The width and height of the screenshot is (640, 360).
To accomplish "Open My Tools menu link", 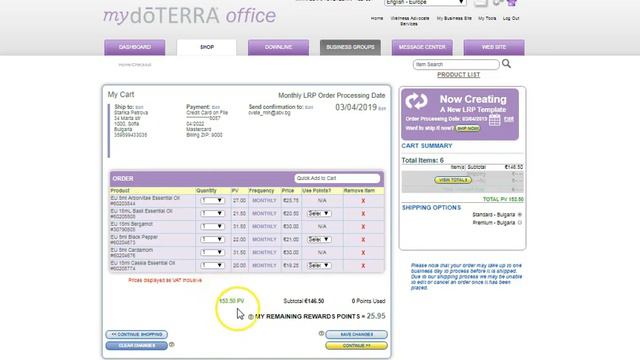I will pyautogui.click(x=487, y=18).
